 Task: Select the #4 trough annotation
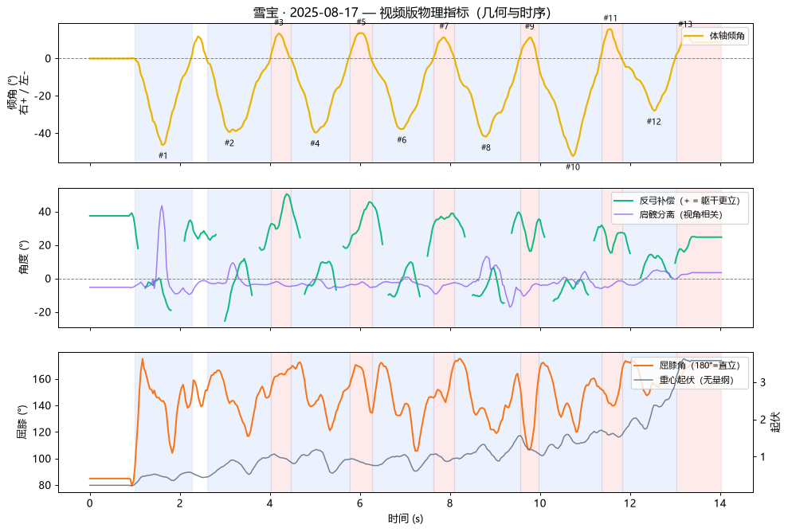click(315, 143)
